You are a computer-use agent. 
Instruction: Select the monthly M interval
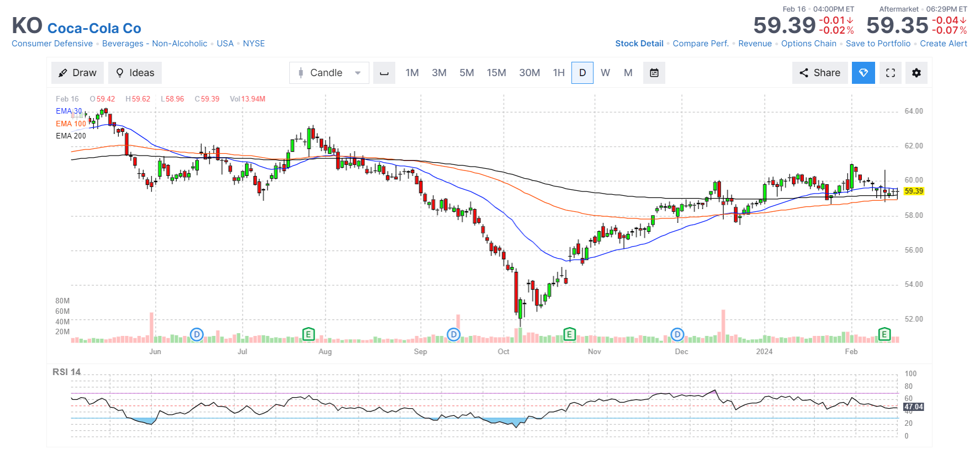(x=628, y=73)
